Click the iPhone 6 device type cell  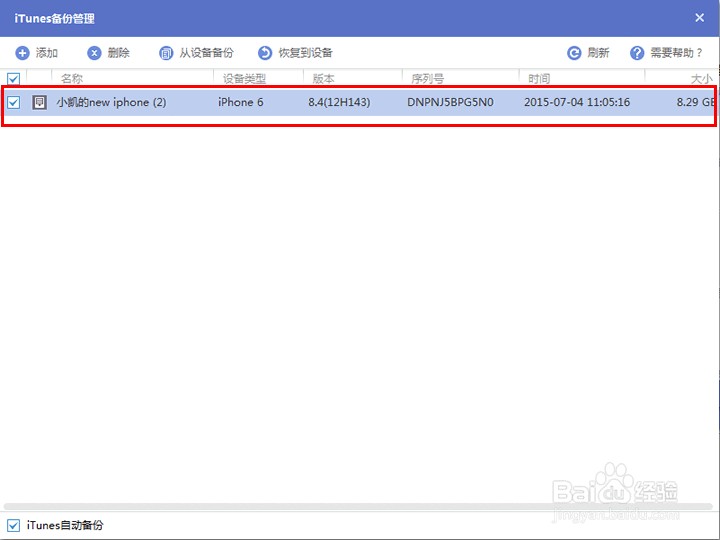point(241,102)
